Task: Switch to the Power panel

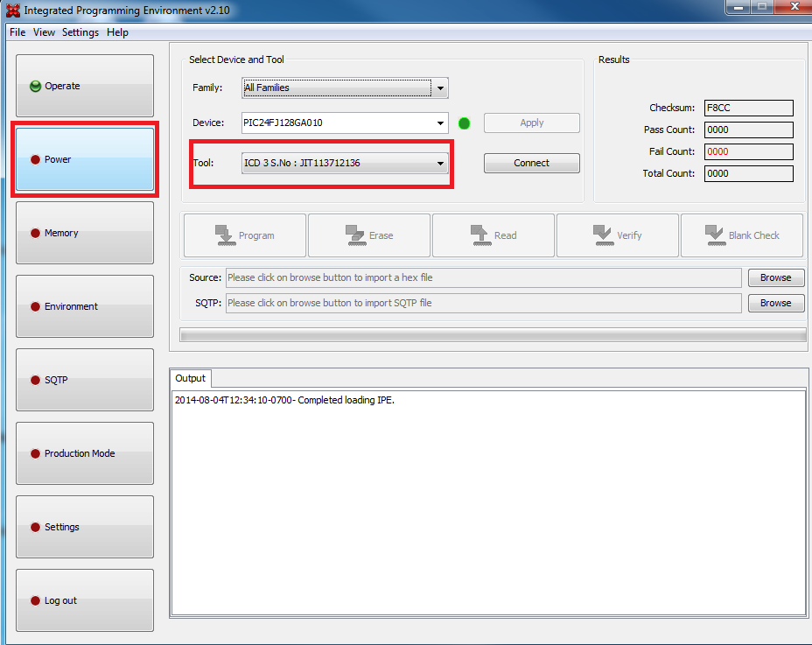Action: [85, 159]
